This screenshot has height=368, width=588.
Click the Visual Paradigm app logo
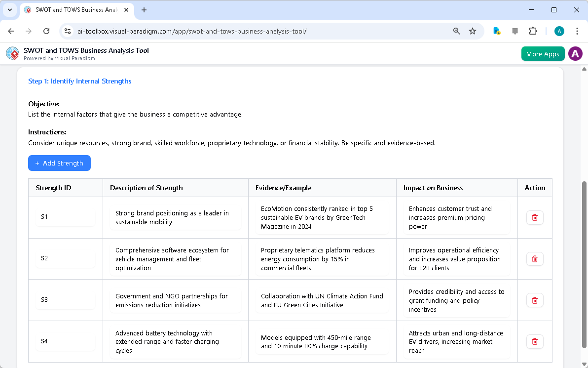pos(12,53)
